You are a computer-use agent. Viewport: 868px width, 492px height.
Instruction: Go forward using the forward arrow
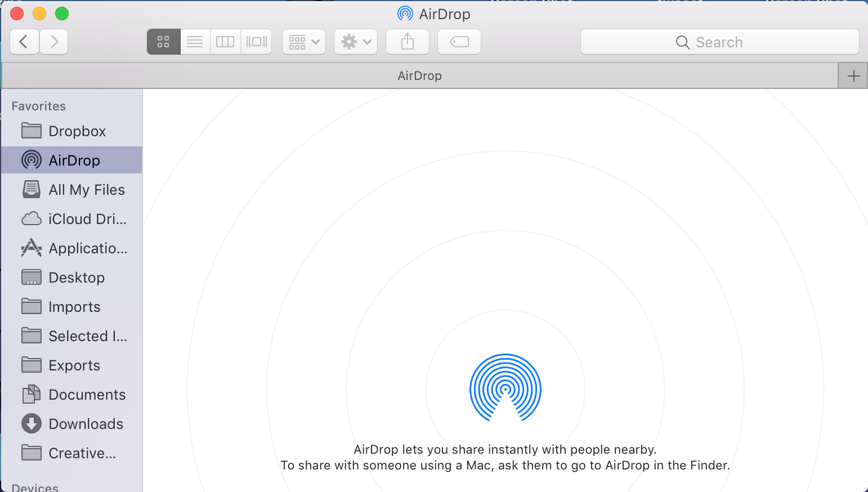(x=54, y=42)
